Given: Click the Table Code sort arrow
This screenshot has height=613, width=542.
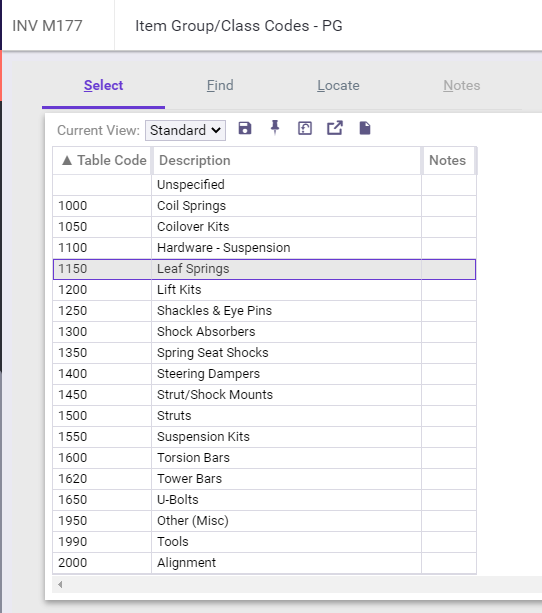Looking at the screenshot, I should (x=67, y=160).
